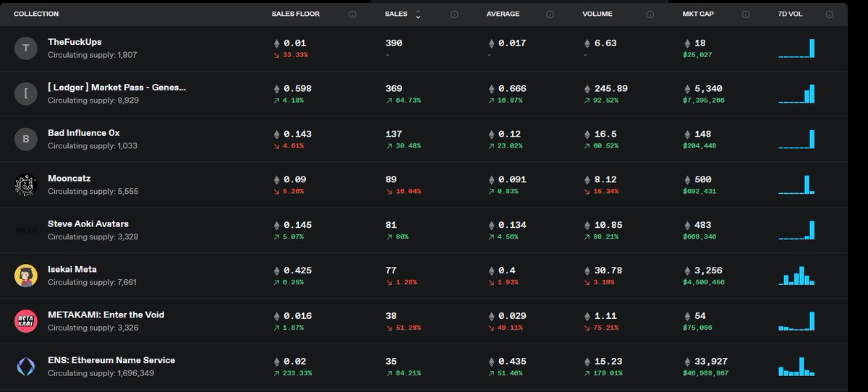Click the Mooncatz collection logo
The height and width of the screenshot is (392, 868).
(x=26, y=185)
